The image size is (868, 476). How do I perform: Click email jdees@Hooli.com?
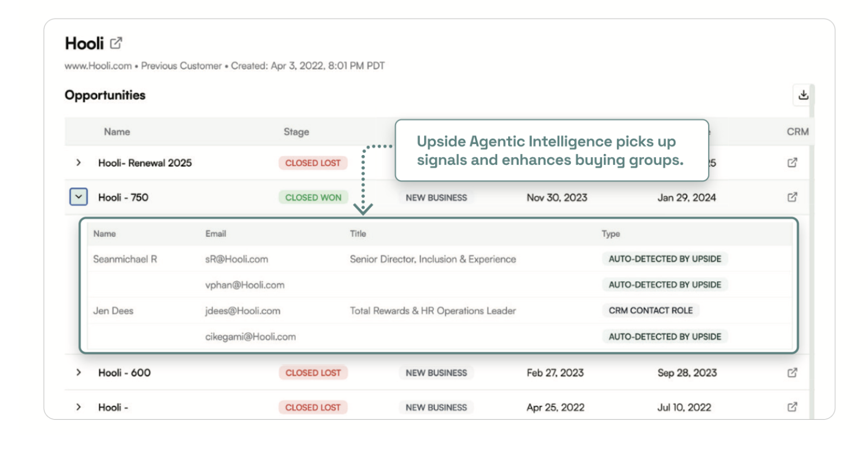point(242,311)
